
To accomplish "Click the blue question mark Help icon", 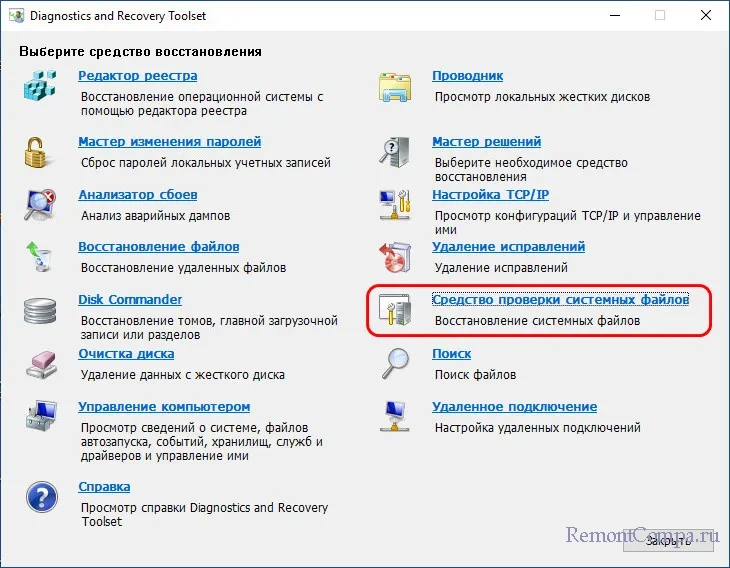I will pos(42,497).
